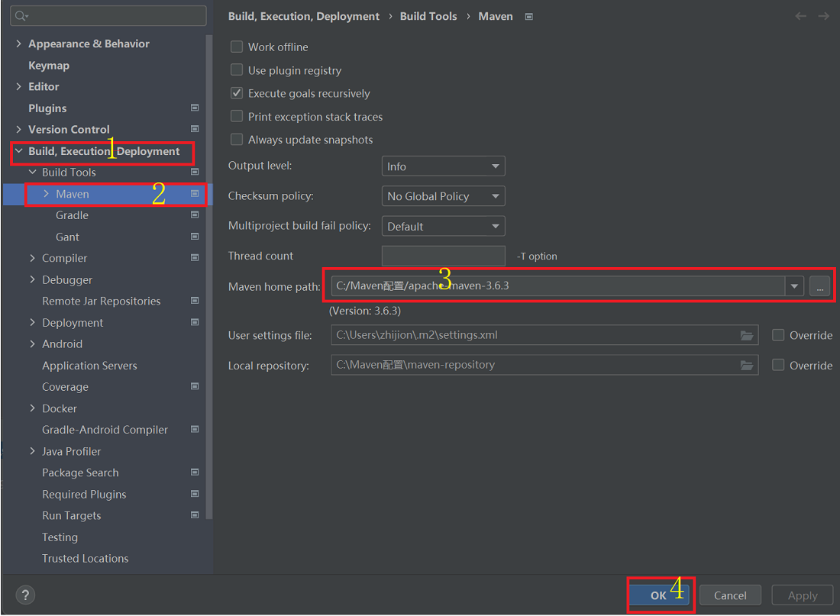Expand the Docker node
This screenshot has width=840, height=616.
click(33, 408)
